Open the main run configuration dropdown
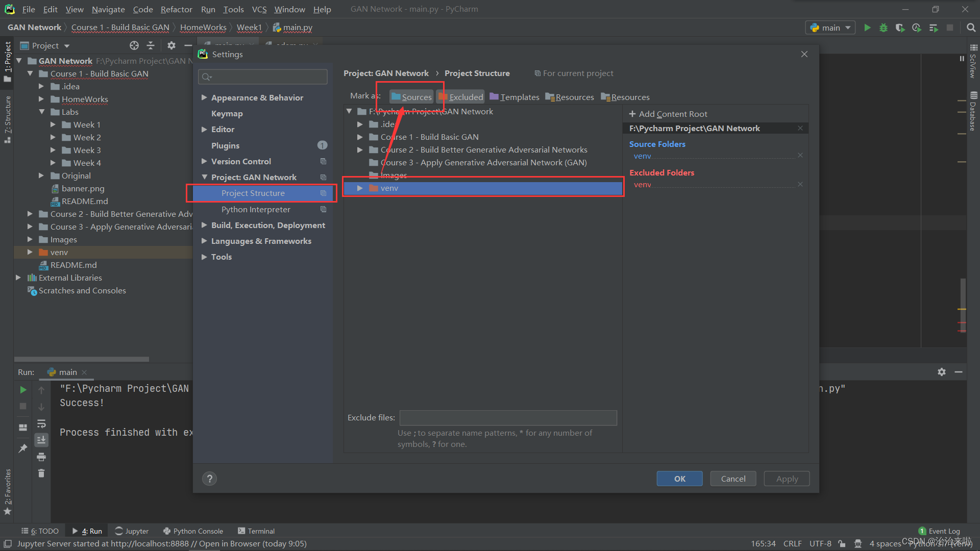The height and width of the screenshot is (551, 980). pos(830,28)
